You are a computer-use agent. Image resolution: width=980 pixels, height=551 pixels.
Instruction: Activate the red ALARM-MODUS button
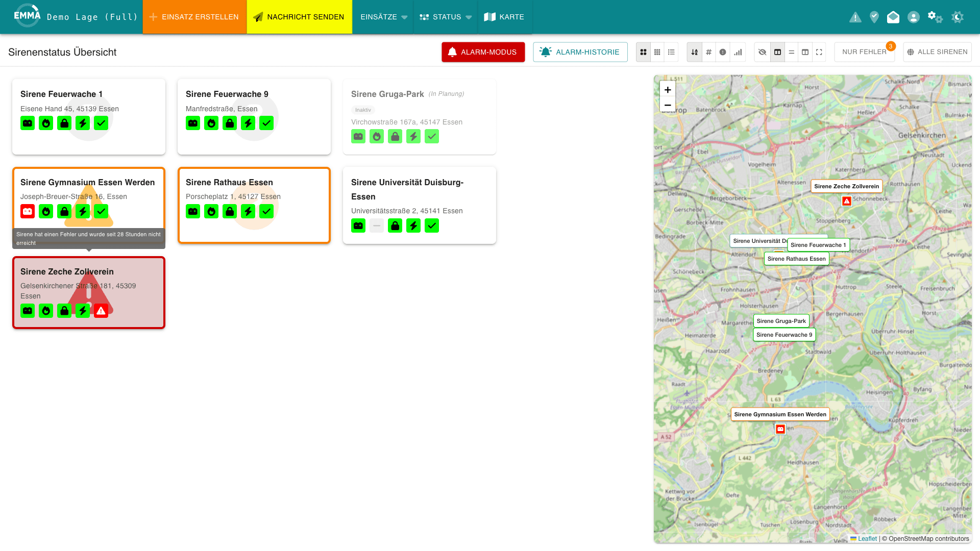click(x=483, y=52)
